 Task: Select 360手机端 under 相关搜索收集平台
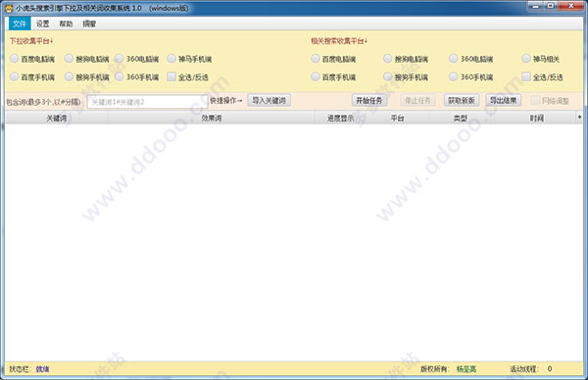tap(471, 77)
